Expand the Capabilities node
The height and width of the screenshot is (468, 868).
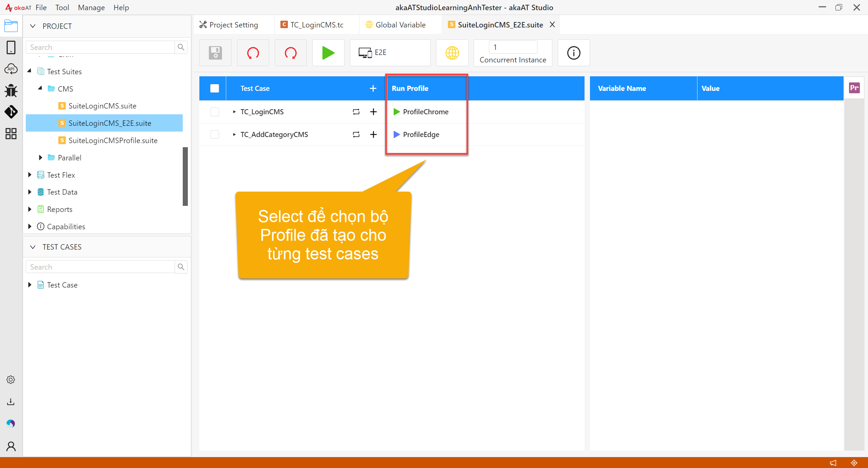(x=29, y=227)
